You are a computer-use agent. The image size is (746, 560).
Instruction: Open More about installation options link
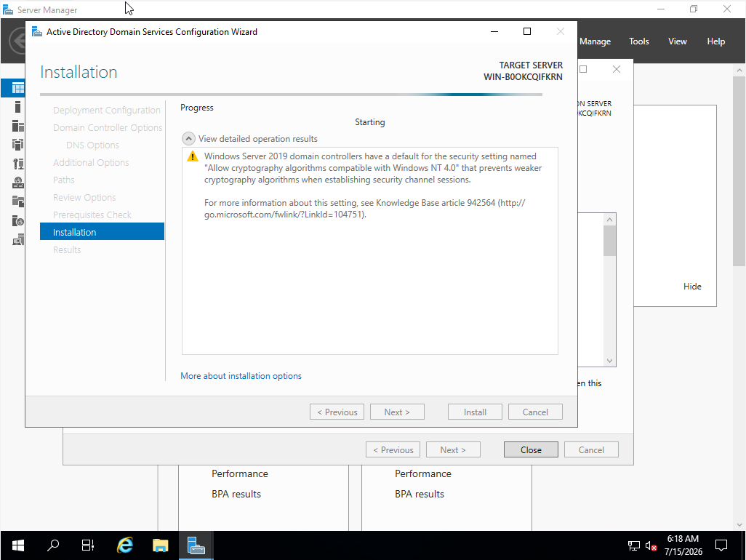241,376
